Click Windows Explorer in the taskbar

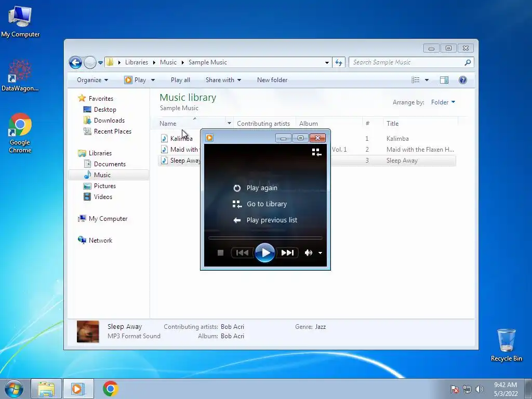(x=46, y=389)
